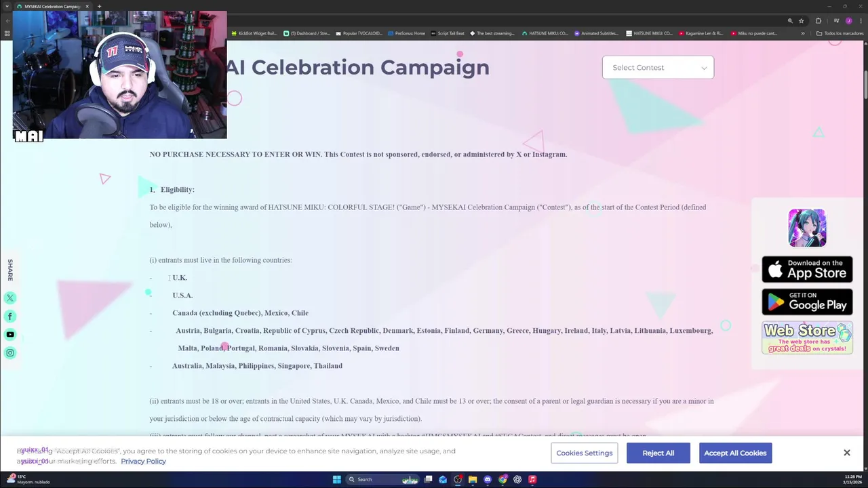This screenshot has width=868, height=488.
Task: Open the Privacy Policy link
Action: click(143, 462)
